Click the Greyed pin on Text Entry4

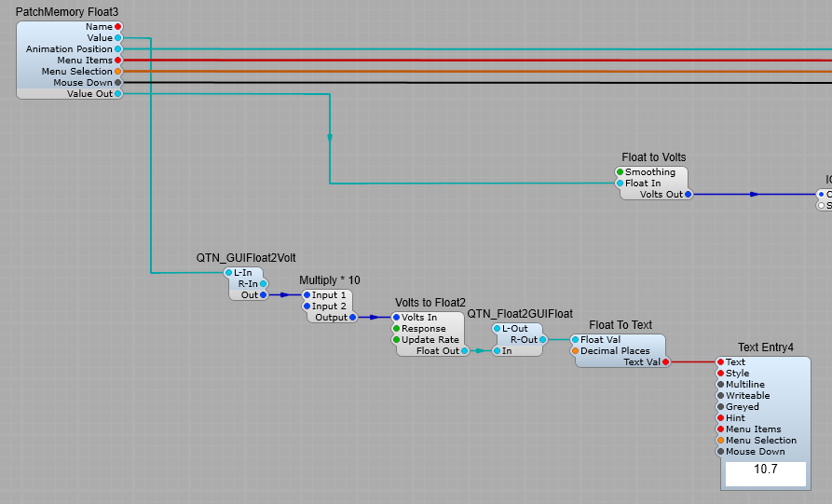click(720, 407)
